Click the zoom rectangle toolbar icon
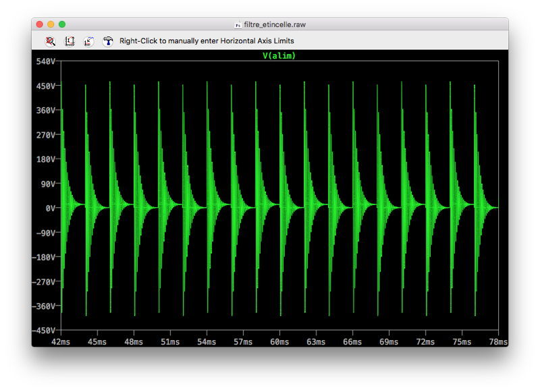This screenshot has width=540, height=392. [x=70, y=41]
